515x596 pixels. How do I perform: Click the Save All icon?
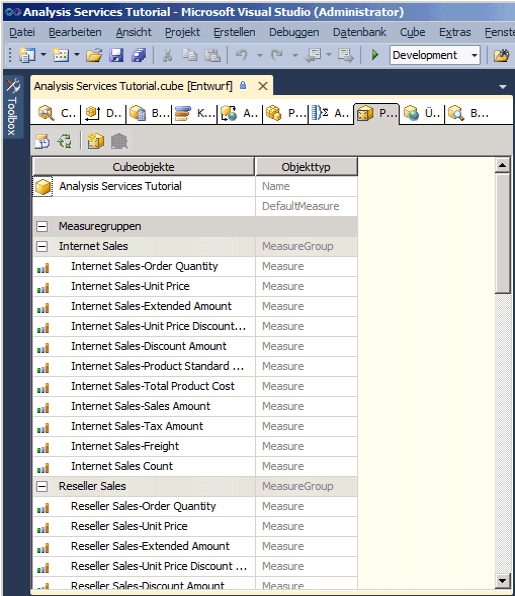tap(139, 55)
